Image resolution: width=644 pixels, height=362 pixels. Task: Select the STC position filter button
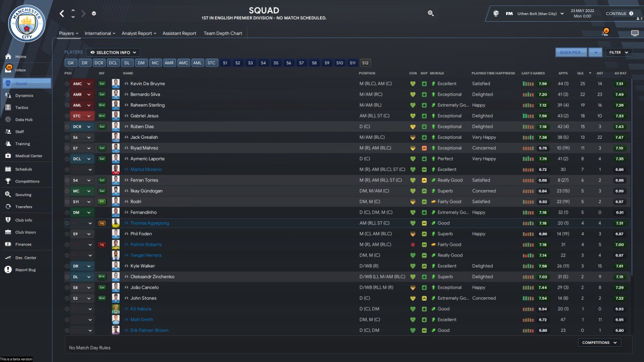tap(211, 63)
